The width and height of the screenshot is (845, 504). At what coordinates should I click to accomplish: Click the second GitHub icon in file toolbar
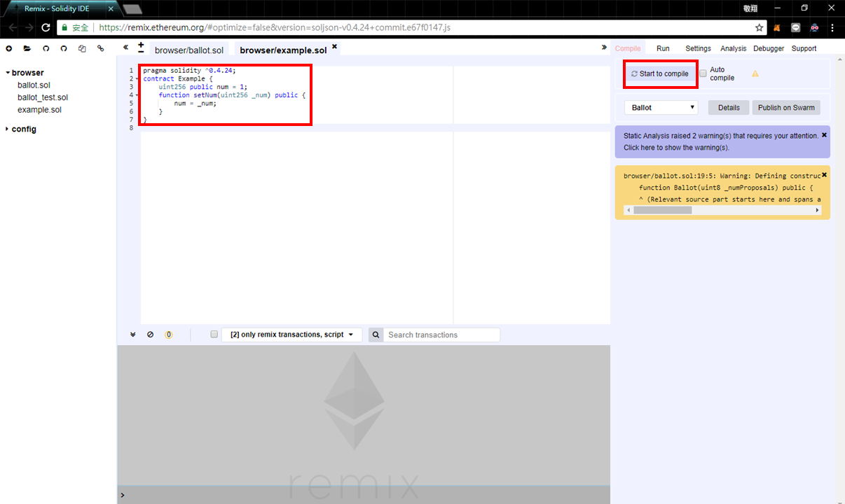[x=64, y=48]
